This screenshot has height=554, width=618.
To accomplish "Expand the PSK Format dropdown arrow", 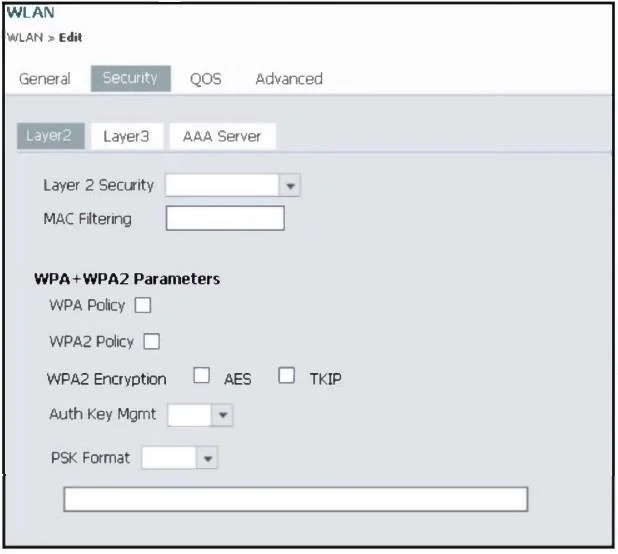I will click(x=207, y=458).
